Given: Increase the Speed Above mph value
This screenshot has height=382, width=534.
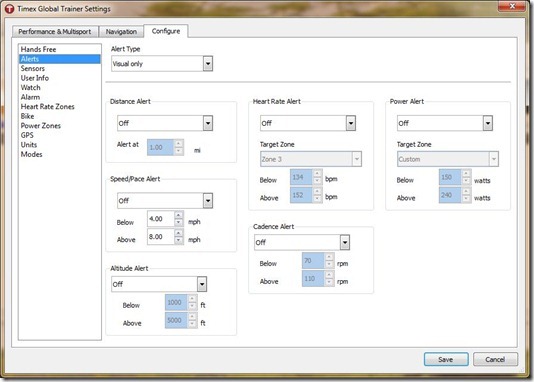Looking at the screenshot, I should pyautogui.click(x=178, y=233).
